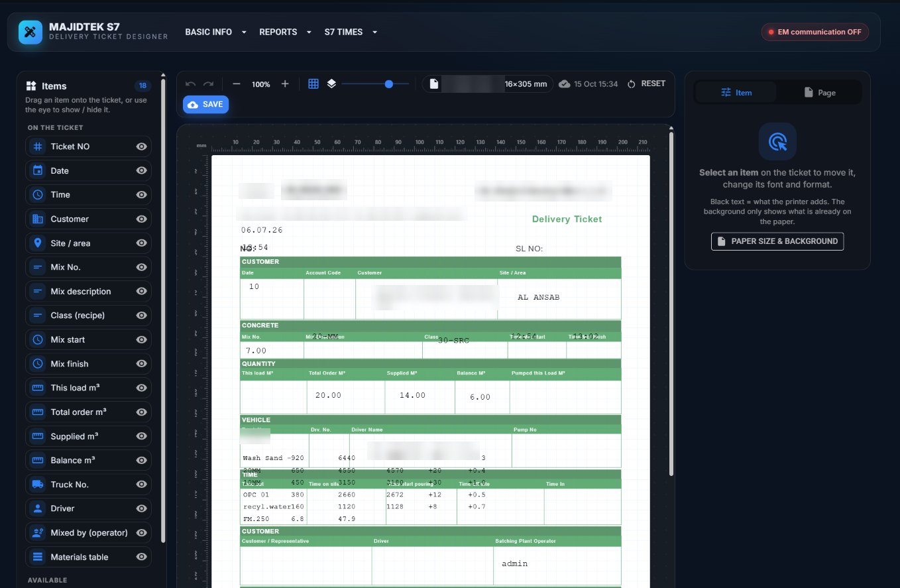Click the Ticket NO hash icon
The height and width of the screenshot is (588, 900).
38,147
